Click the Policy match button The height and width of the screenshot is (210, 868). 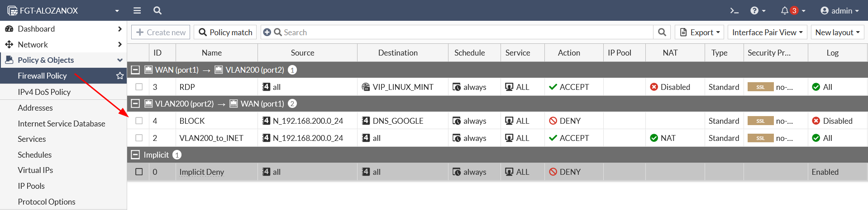(x=225, y=32)
